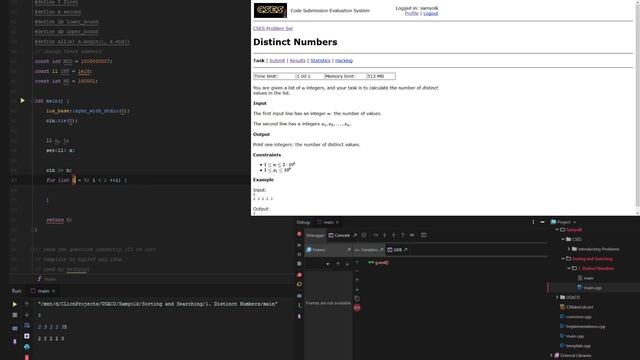Click the down arrow in Run panel toolbar
Viewport: 640px width, 360px height.
27,315
